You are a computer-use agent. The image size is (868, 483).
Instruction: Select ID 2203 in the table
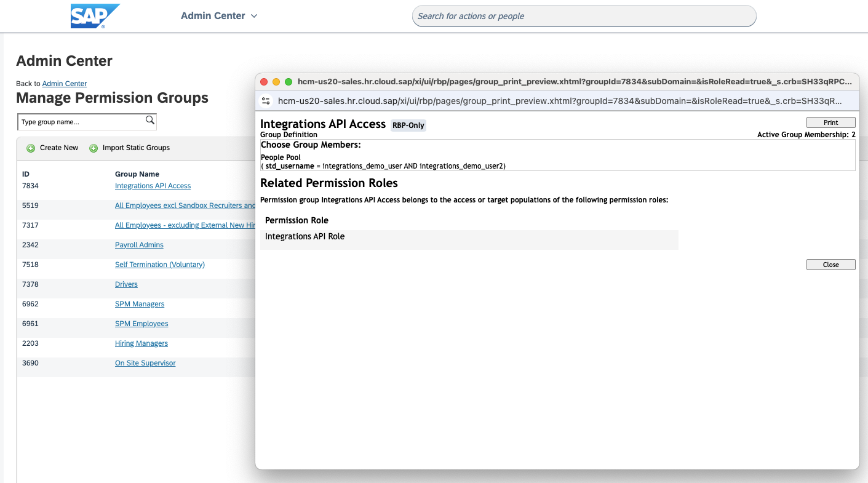tap(30, 343)
